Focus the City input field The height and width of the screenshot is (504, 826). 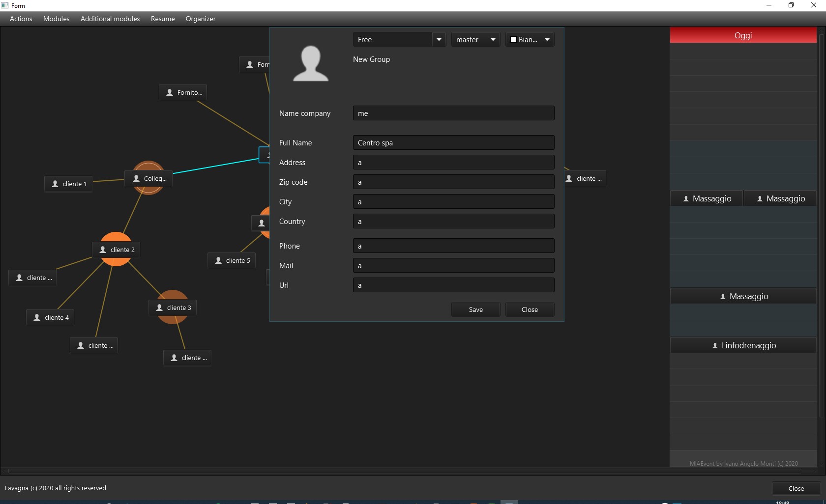(x=454, y=201)
